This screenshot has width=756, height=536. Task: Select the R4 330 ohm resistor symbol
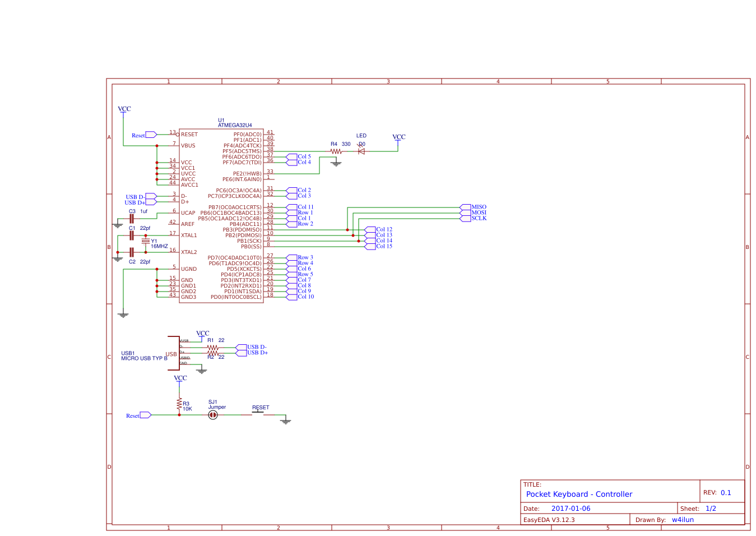336,151
